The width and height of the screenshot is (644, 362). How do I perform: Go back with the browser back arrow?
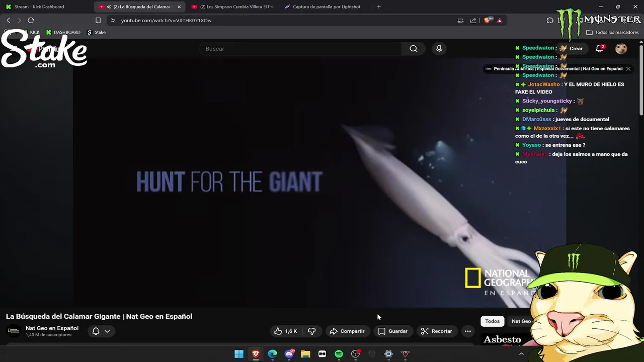pyautogui.click(x=8, y=20)
